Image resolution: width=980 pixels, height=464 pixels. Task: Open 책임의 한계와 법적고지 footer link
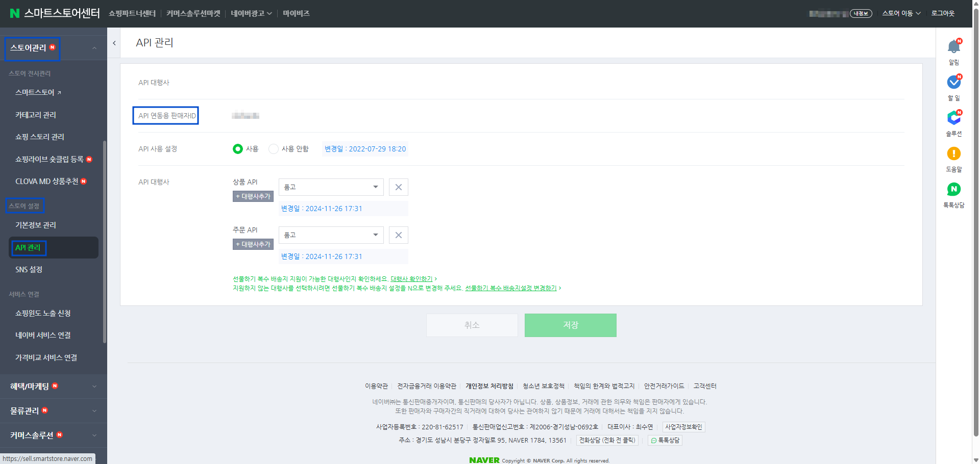tap(604, 386)
